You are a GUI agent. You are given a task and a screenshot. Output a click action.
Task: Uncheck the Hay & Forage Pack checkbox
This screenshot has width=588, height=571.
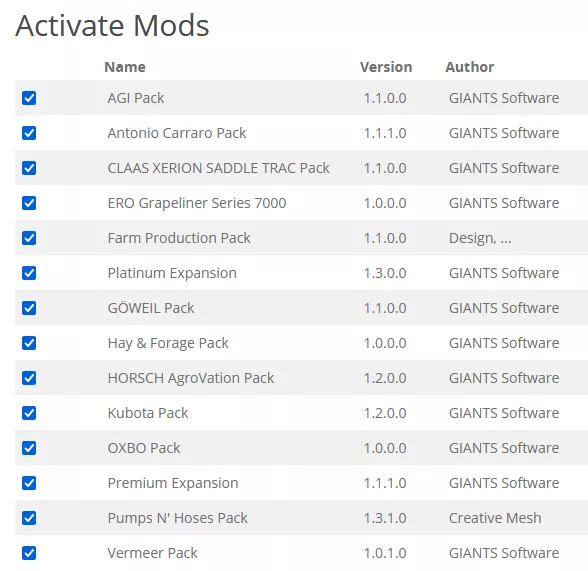click(29, 343)
